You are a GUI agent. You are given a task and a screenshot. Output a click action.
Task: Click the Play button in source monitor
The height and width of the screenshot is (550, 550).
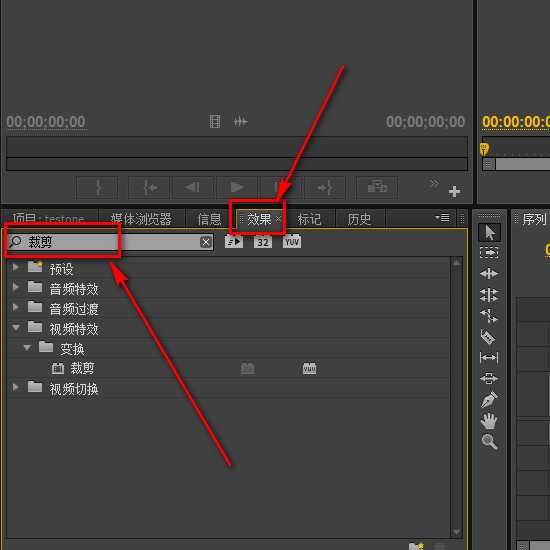coord(237,188)
